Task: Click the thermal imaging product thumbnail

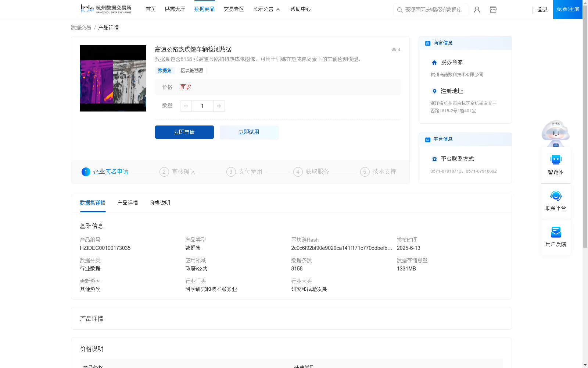Action: click(113, 78)
